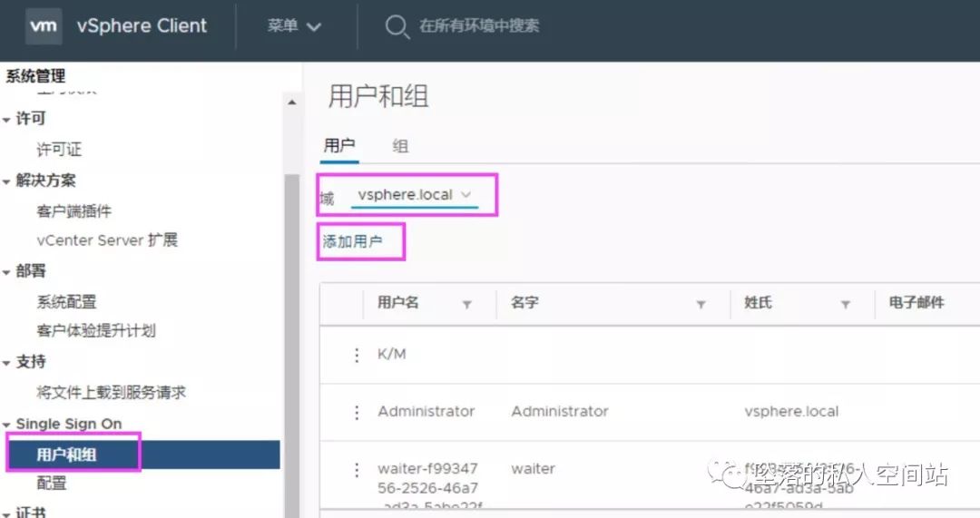Open the 用户名 column filter icon

tap(467, 304)
